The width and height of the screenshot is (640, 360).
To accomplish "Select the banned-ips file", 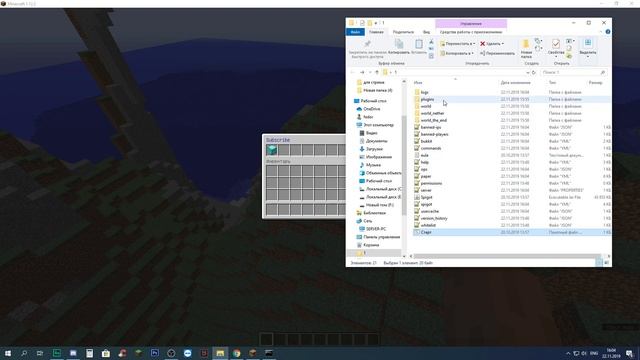I will tap(431, 127).
